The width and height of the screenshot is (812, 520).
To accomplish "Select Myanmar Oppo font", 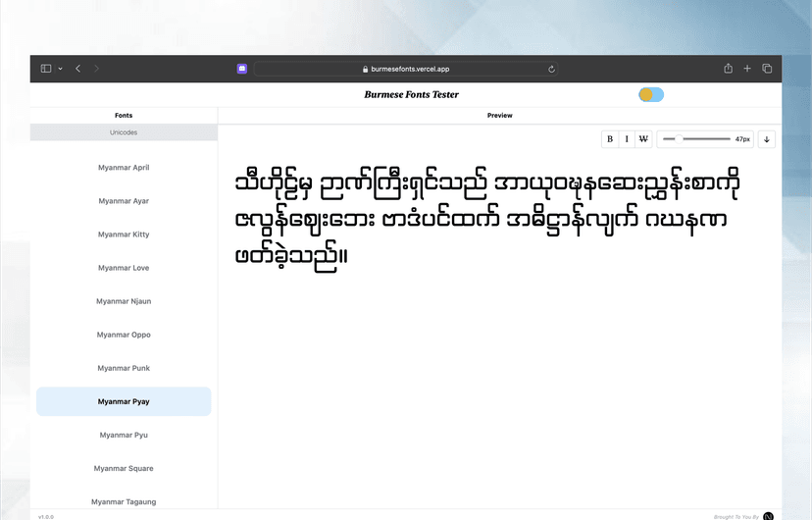I will pos(124,335).
